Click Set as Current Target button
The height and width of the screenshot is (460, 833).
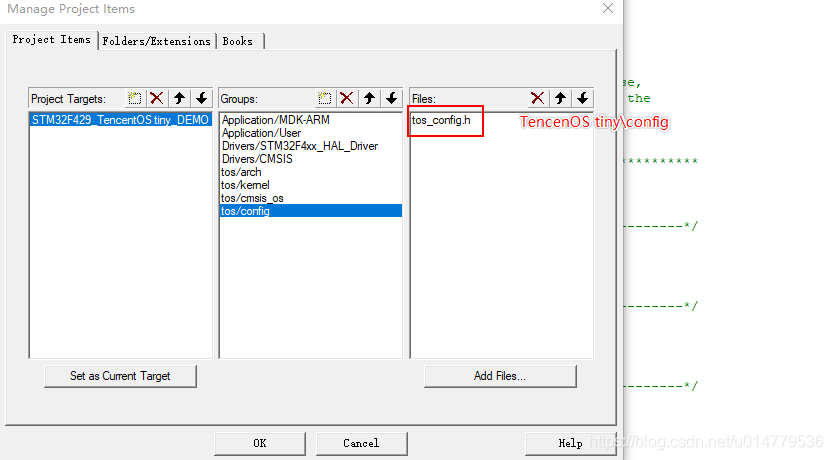120,376
